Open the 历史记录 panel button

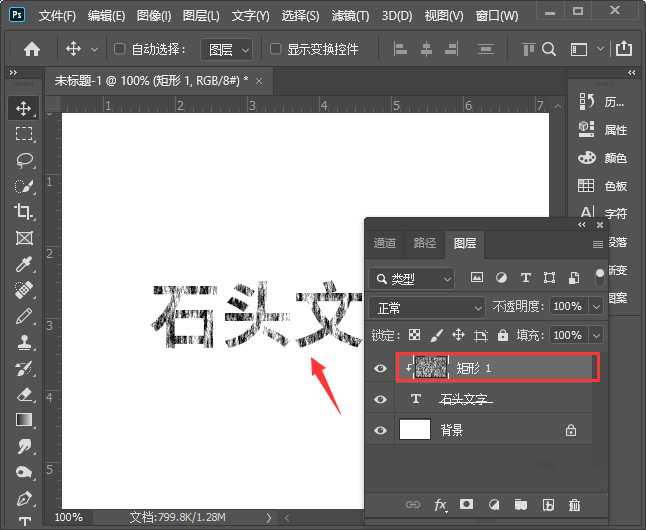[x=604, y=101]
